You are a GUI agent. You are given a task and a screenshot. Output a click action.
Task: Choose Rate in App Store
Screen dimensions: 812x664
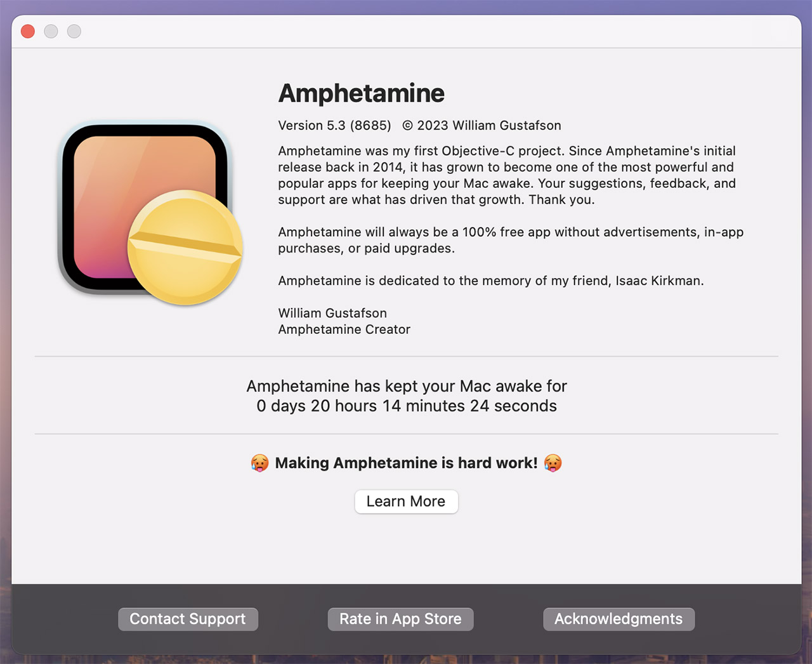coord(400,619)
